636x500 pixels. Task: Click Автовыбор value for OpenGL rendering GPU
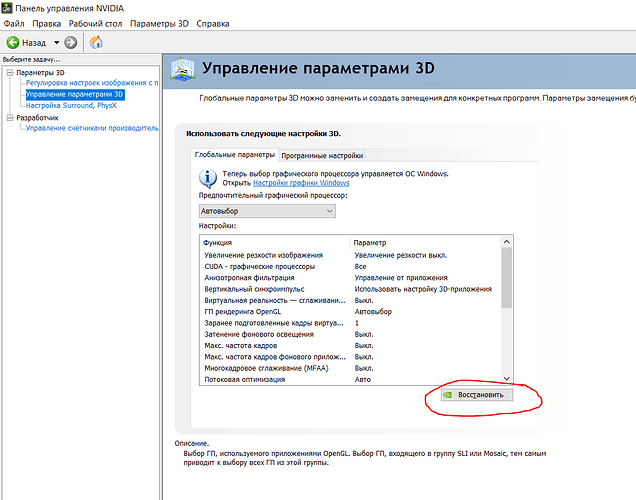point(373,312)
